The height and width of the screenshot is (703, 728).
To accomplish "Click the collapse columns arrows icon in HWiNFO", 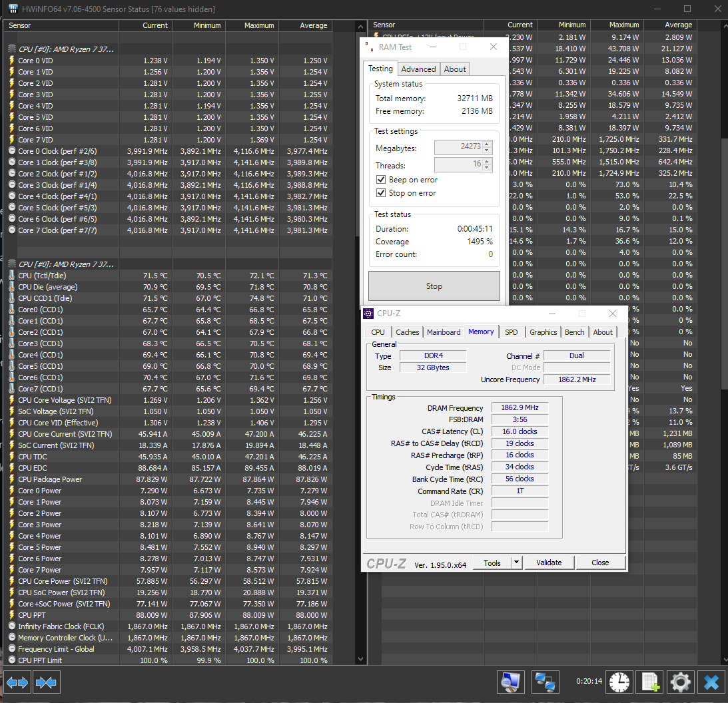I will click(x=46, y=682).
